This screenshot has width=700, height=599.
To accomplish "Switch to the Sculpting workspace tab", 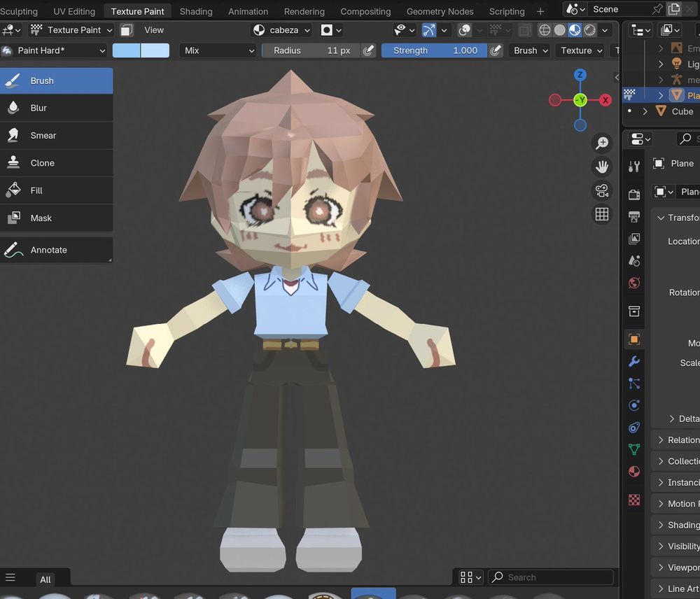I will [x=19, y=12].
